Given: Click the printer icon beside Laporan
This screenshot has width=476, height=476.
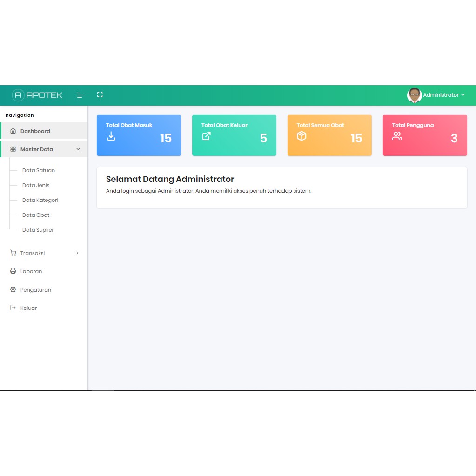Looking at the screenshot, I should click(13, 271).
